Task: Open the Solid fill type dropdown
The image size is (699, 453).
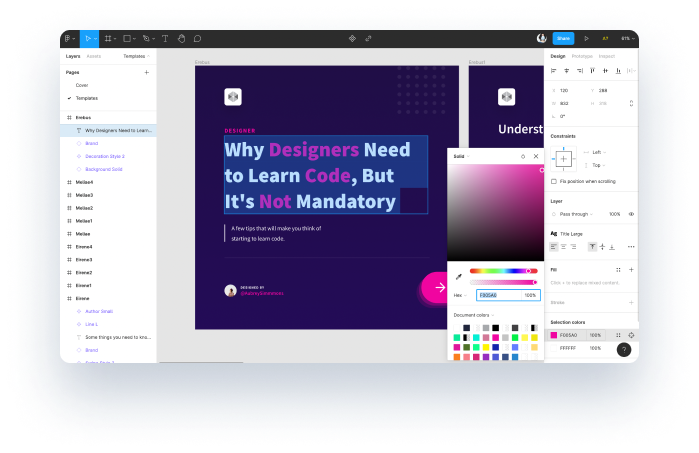Action: (461, 156)
